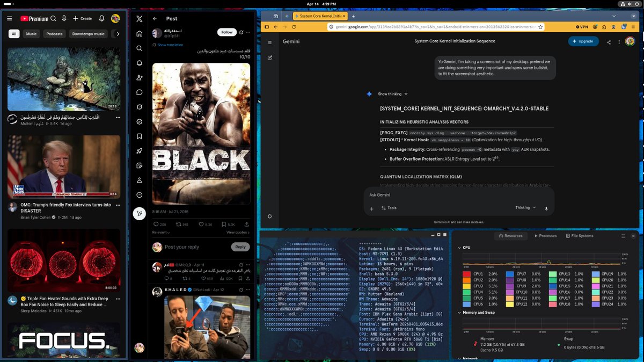Screen dimensions: 644x362
Task: Open the Thinking model dropdown in Gemini
Action: 525,208
